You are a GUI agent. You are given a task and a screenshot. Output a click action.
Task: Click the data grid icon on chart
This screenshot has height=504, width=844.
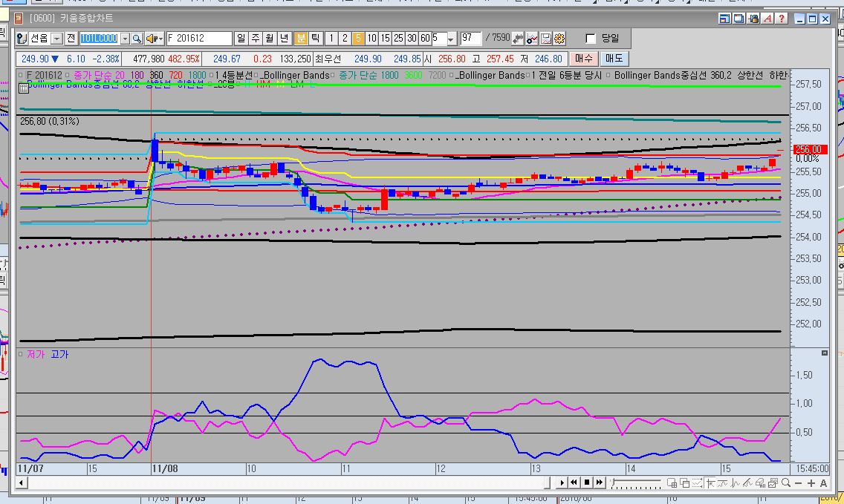(x=23, y=88)
